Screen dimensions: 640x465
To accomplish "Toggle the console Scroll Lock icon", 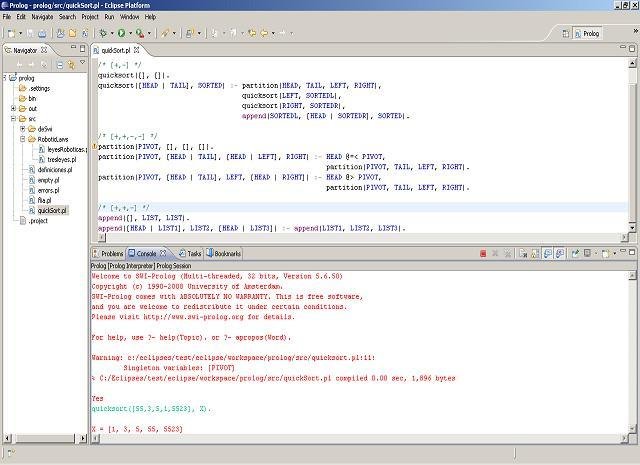I will 535,254.
